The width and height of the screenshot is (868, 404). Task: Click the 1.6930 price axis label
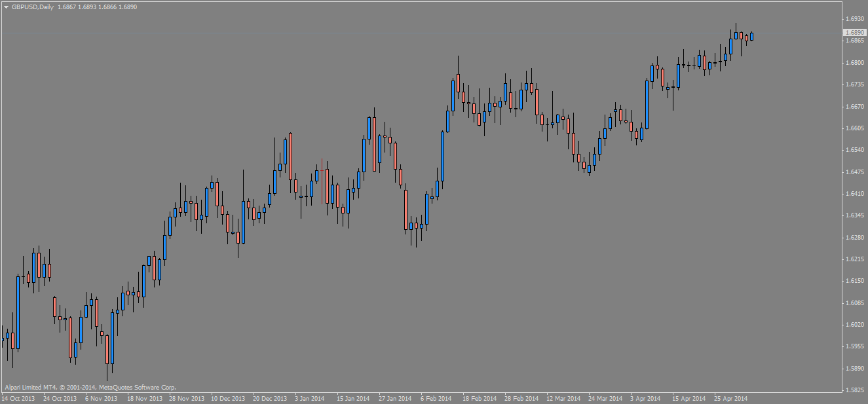coord(854,19)
